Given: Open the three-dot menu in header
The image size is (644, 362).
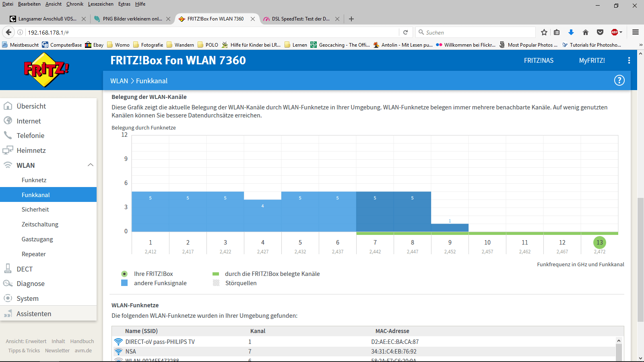Looking at the screenshot, I should tap(629, 60).
